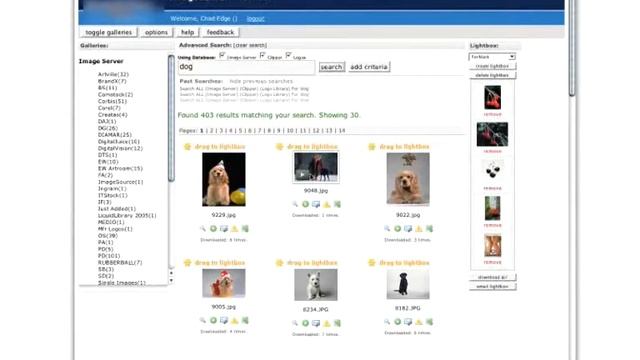Click the galleries list scroll down arrow
The width and height of the screenshot is (640, 360).
(171, 281)
